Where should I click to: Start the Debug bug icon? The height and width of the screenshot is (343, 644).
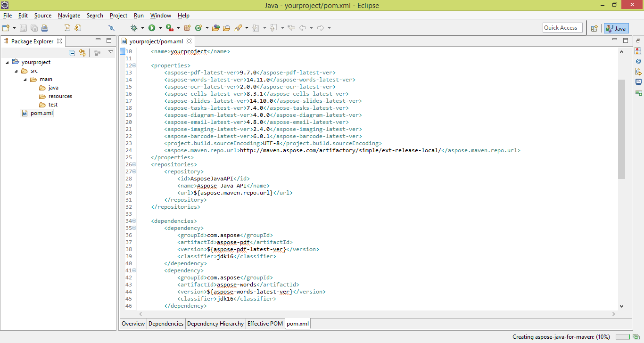pos(134,28)
